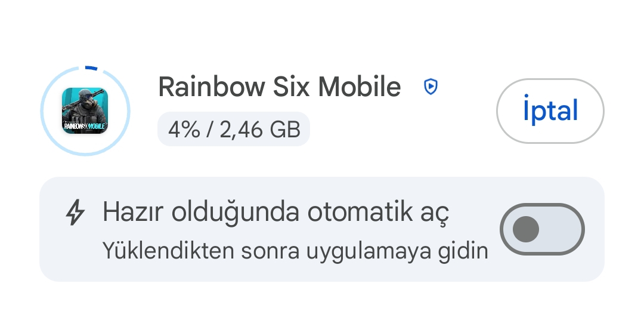644x320 pixels.
Task: Click the 4% / 2,46 GB progress chip
Action: click(234, 129)
